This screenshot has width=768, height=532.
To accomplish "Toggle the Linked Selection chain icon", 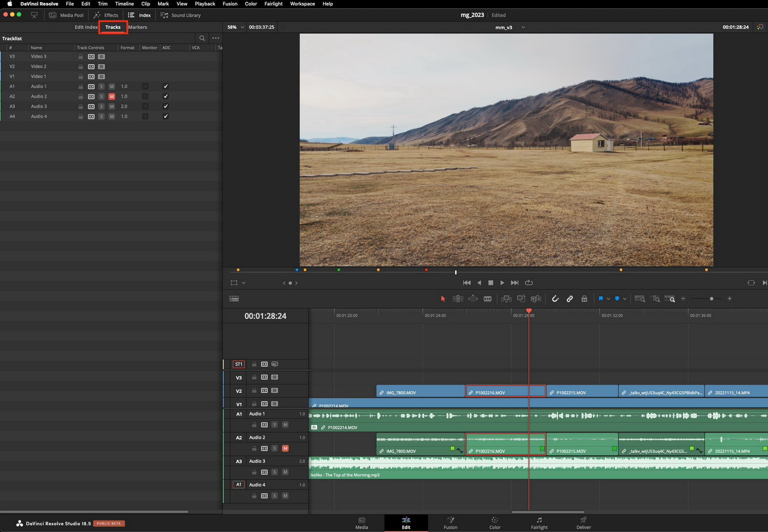I will point(569,299).
